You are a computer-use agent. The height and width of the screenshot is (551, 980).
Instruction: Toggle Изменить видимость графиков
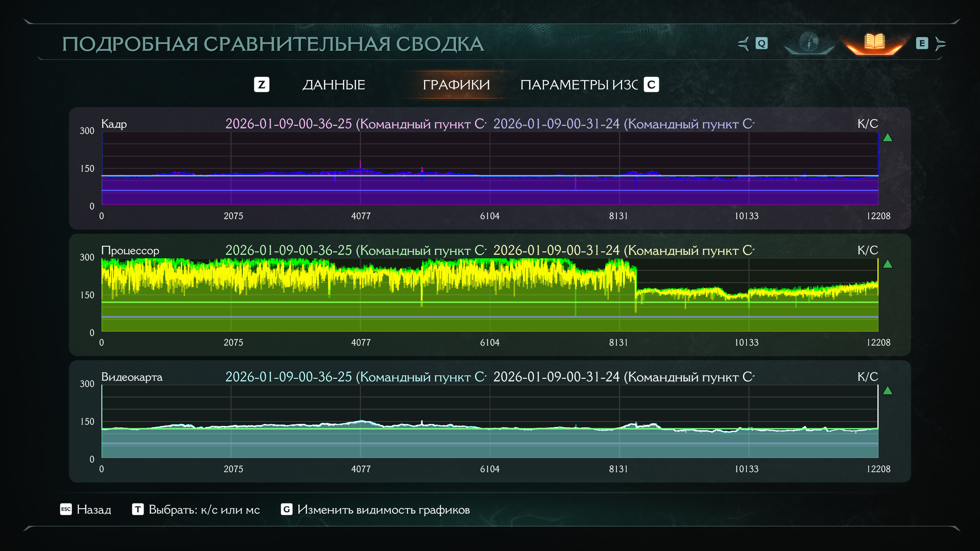(x=383, y=510)
